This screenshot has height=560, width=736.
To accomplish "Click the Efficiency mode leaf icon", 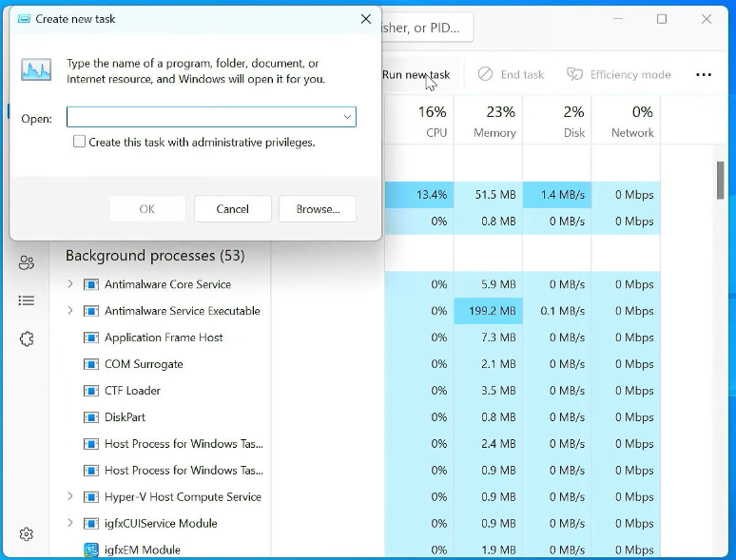I will 574,74.
